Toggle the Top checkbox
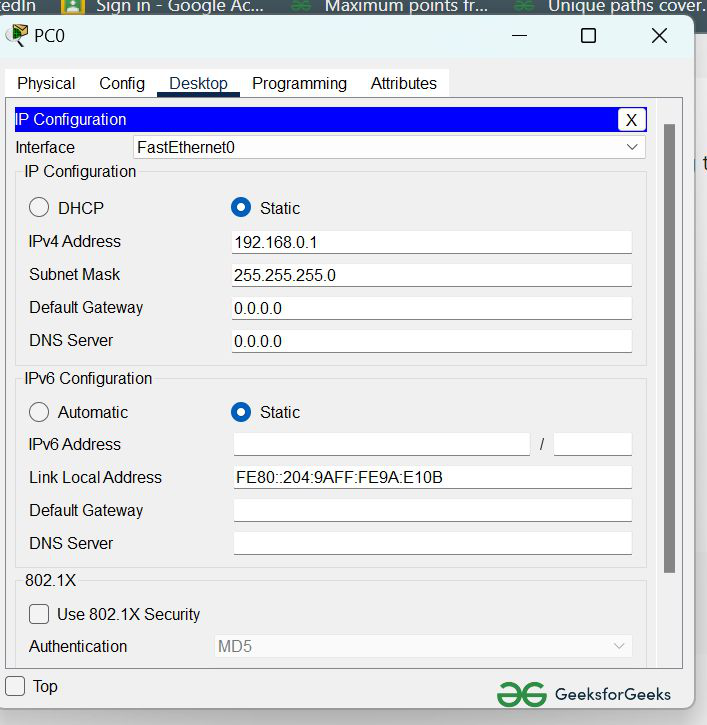This screenshot has width=707, height=725. pos(16,686)
